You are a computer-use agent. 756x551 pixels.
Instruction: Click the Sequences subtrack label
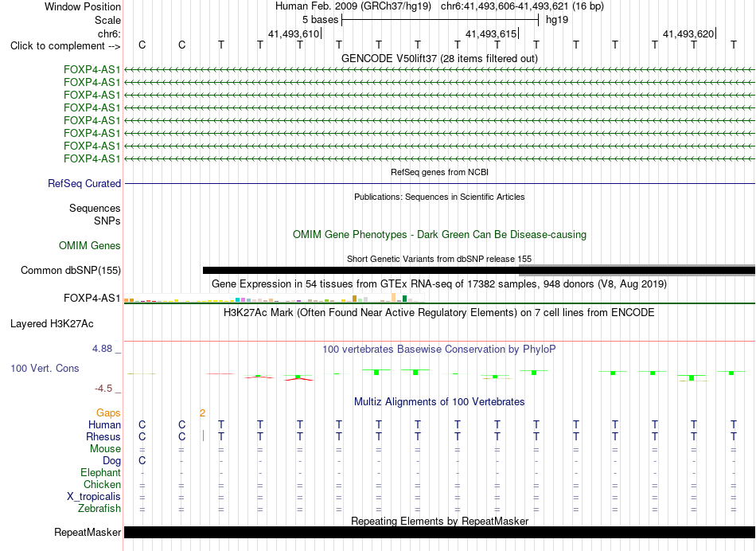click(x=95, y=208)
